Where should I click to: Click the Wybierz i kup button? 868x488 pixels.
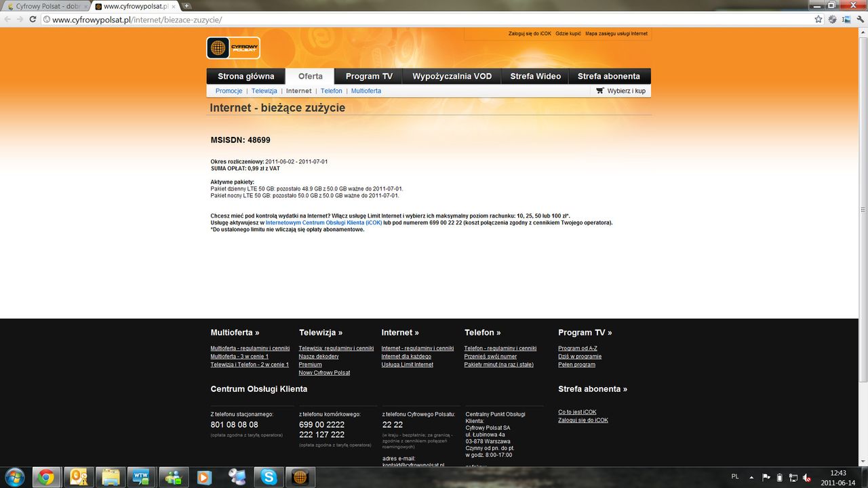click(x=621, y=91)
